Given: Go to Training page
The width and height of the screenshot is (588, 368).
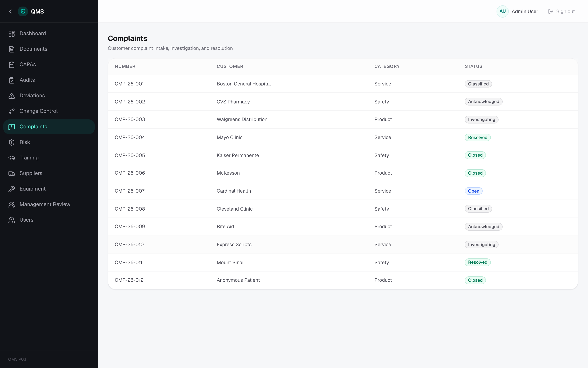Looking at the screenshot, I should (x=49, y=158).
